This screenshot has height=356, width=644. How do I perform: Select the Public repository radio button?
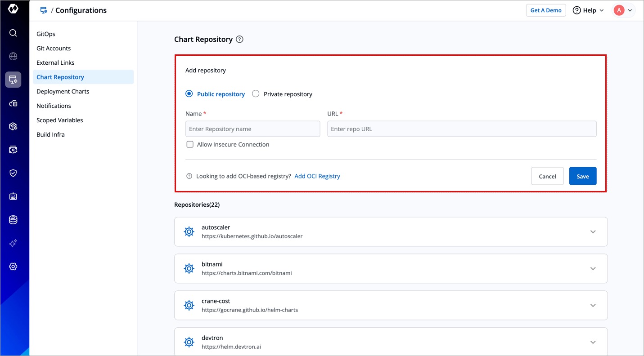pos(189,94)
